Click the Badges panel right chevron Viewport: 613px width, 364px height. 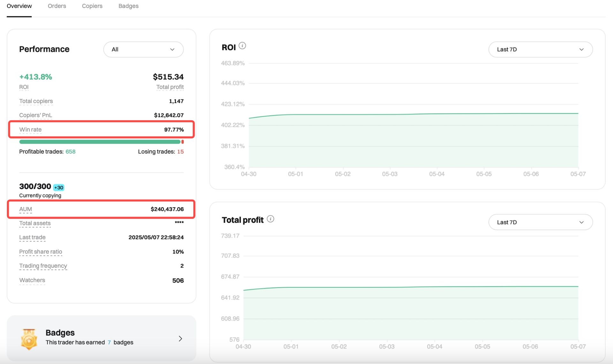click(x=180, y=338)
